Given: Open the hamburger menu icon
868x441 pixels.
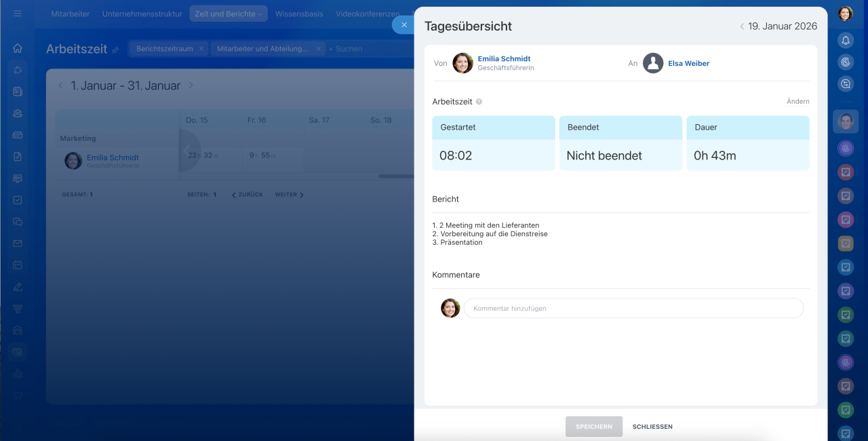Looking at the screenshot, I should pyautogui.click(x=18, y=14).
